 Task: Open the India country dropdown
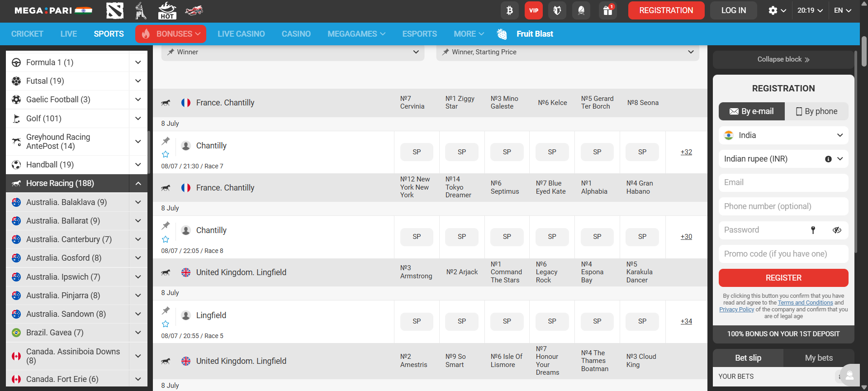(783, 135)
